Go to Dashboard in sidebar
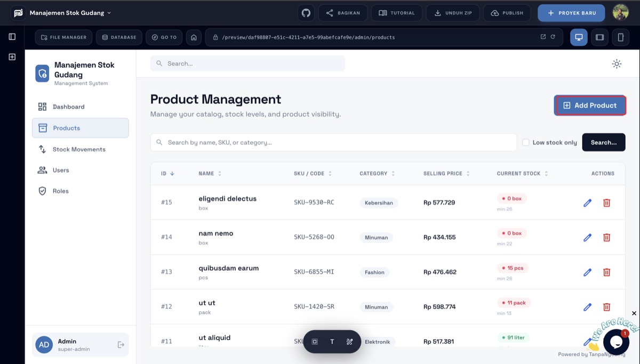This screenshot has width=640, height=364. 80,107
